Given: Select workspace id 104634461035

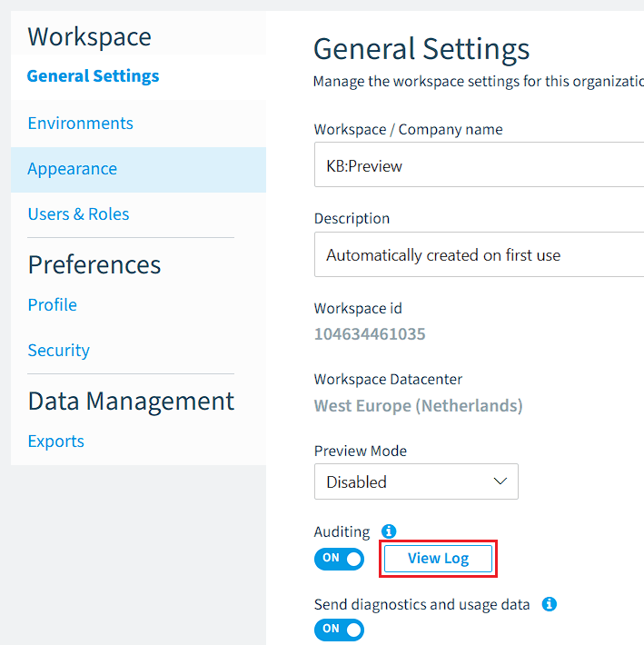Looking at the screenshot, I should (370, 334).
